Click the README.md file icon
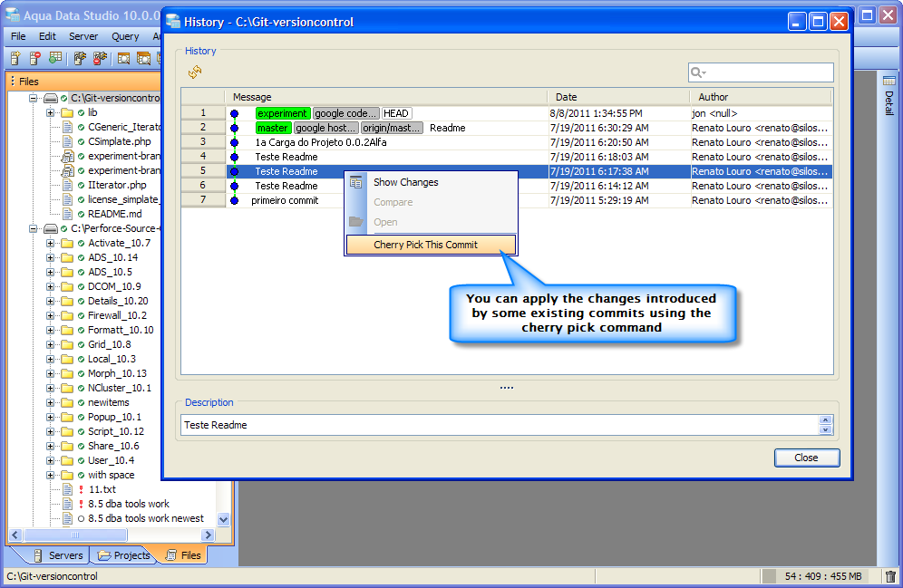This screenshot has height=588, width=903. (67, 214)
